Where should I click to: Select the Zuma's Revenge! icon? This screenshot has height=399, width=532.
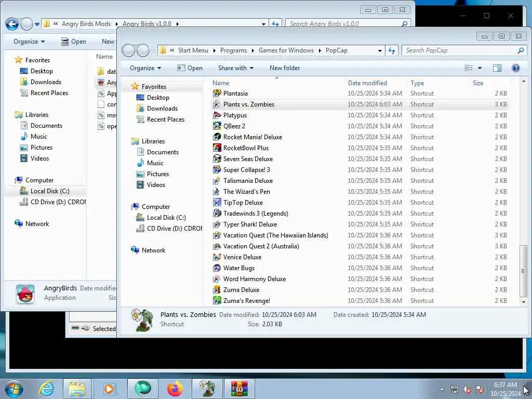click(217, 301)
